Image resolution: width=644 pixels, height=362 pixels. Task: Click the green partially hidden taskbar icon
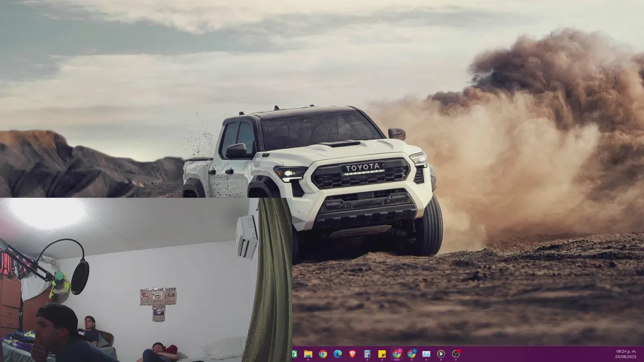pyautogui.click(x=294, y=354)
